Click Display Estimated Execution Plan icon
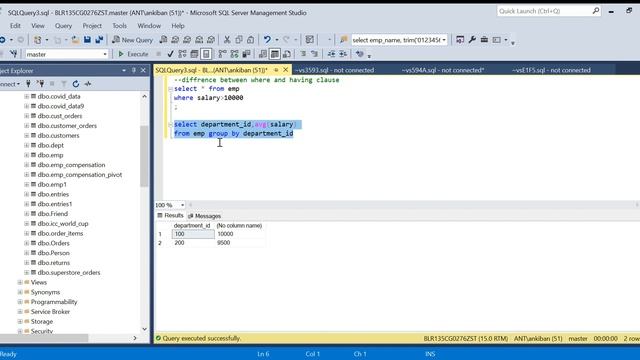640x360 pixels. 182,54
